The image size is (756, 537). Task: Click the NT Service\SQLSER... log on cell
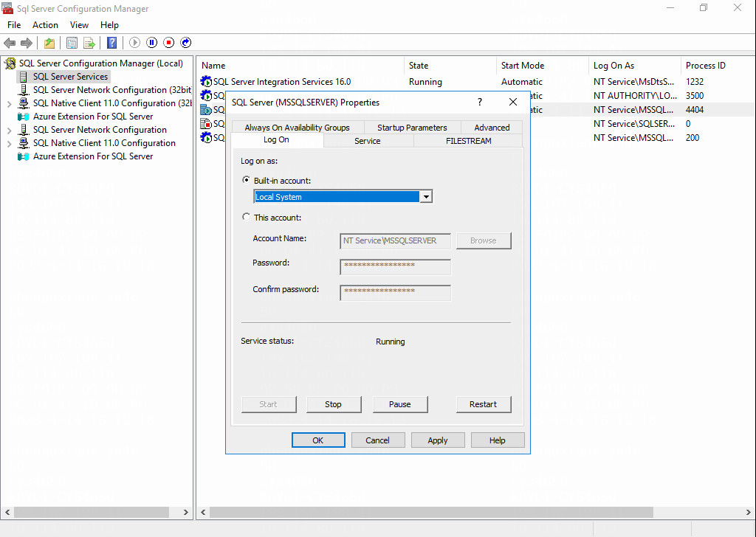click(634, 124)
